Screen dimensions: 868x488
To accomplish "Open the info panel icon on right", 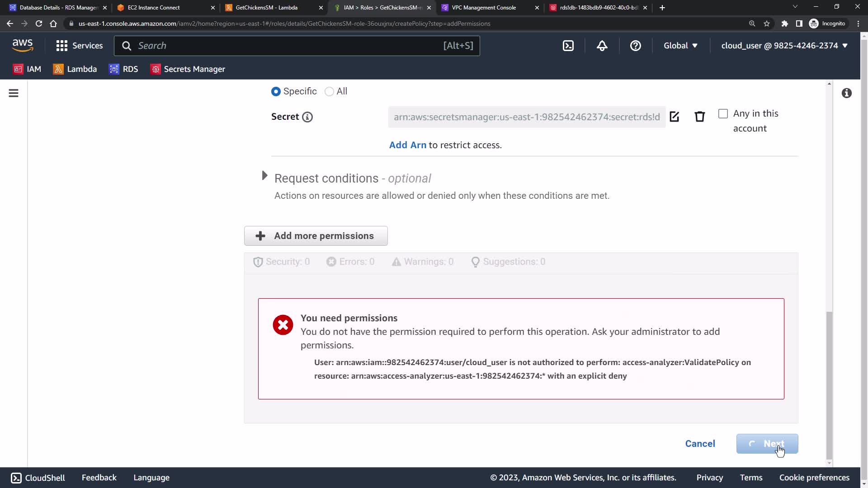I will 846,93.
